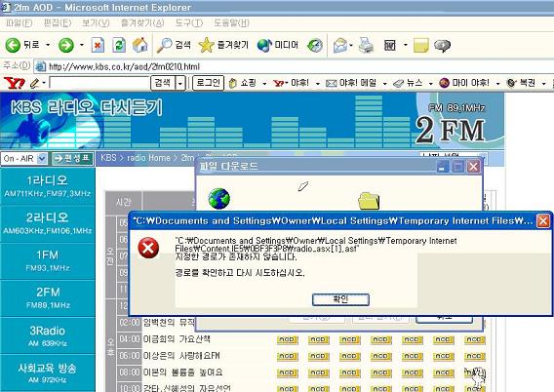Click the 로그인 button on Yahoo toolbar
The height and width of the screenshot is (392, 554).
[x=208, y=83]
